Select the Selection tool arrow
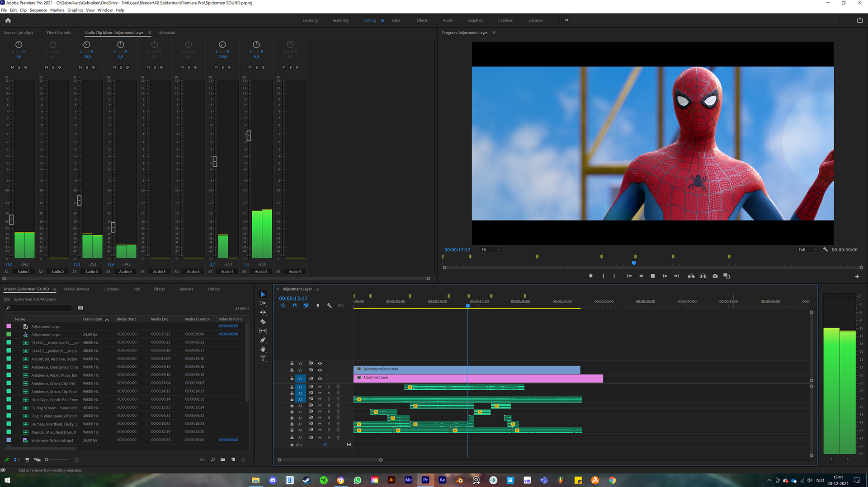Viewport: 868px width, 487px height. point(263,294)
